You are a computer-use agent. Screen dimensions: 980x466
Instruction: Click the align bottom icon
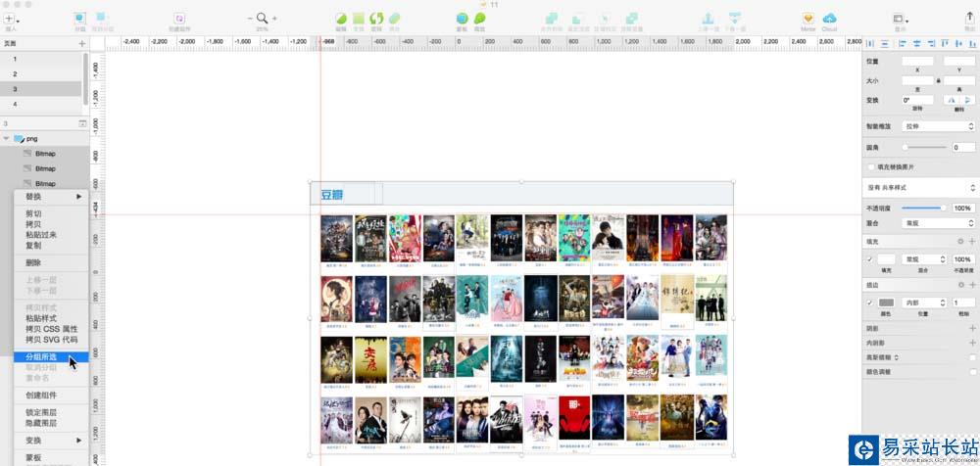pos(972,44)
